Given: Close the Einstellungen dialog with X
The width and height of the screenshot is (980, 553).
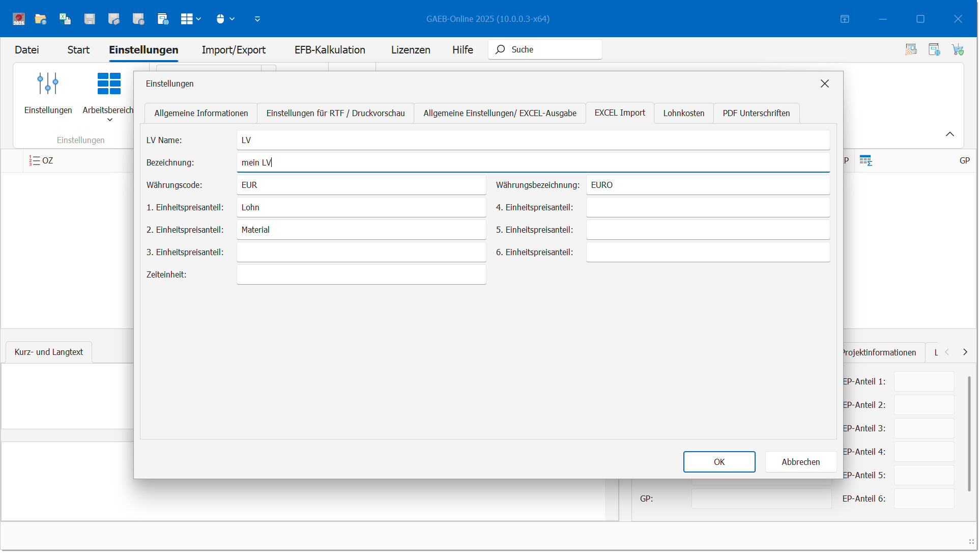Looking at the screenshot, I should 824,84.
